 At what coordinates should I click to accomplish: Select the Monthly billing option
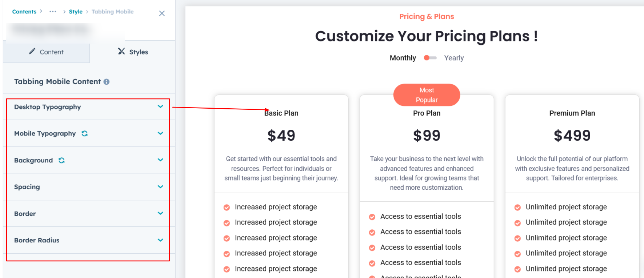tap(403, 58)
